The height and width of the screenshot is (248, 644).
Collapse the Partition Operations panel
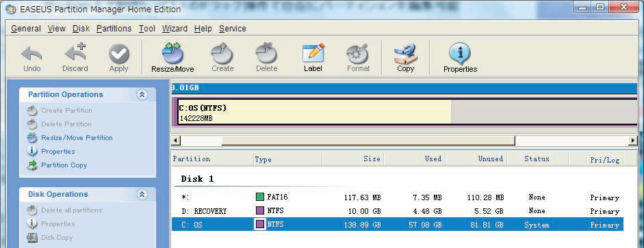click(x=142, y=94)
